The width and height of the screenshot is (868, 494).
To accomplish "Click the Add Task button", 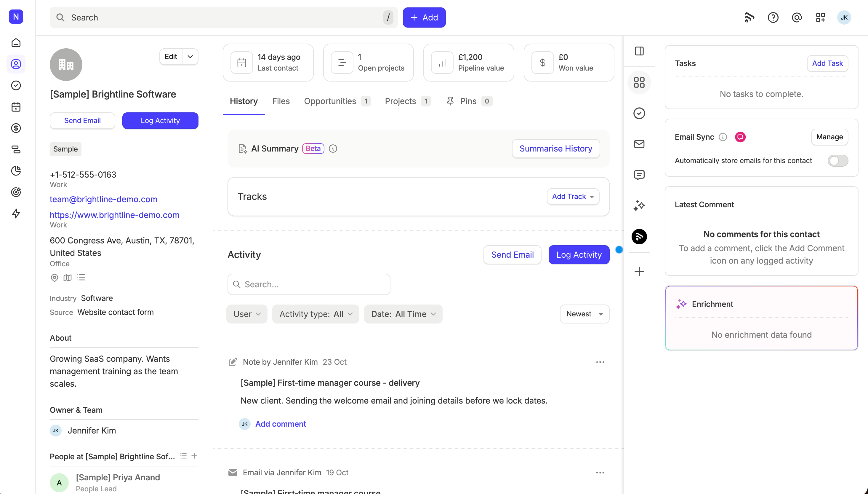I will click(x=827, y=63).
